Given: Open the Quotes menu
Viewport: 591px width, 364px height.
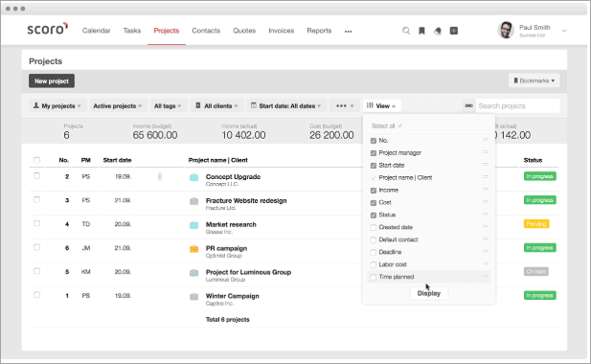Looking at the screenshot, I should (244, 31).
